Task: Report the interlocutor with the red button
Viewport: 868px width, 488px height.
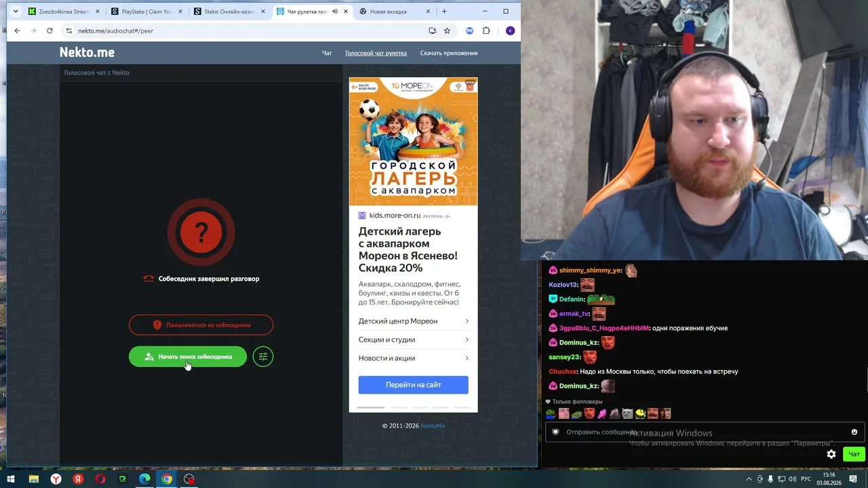Action: click(201, 325)
